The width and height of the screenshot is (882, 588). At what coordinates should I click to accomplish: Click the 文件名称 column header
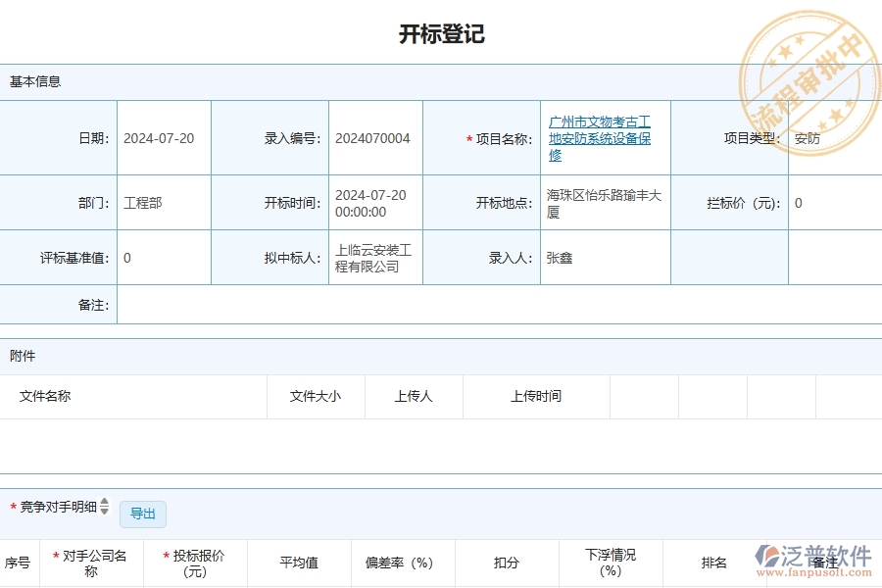(x=45, y=396)
